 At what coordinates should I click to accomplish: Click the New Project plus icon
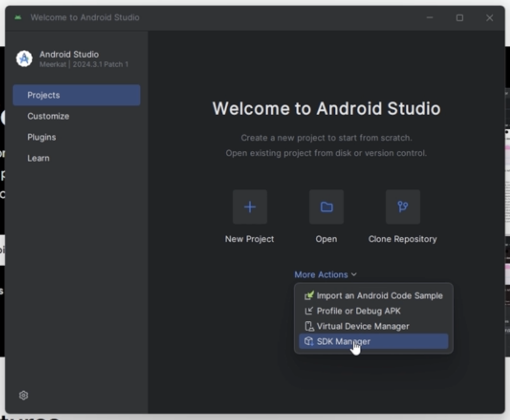(x=250, y=207)
